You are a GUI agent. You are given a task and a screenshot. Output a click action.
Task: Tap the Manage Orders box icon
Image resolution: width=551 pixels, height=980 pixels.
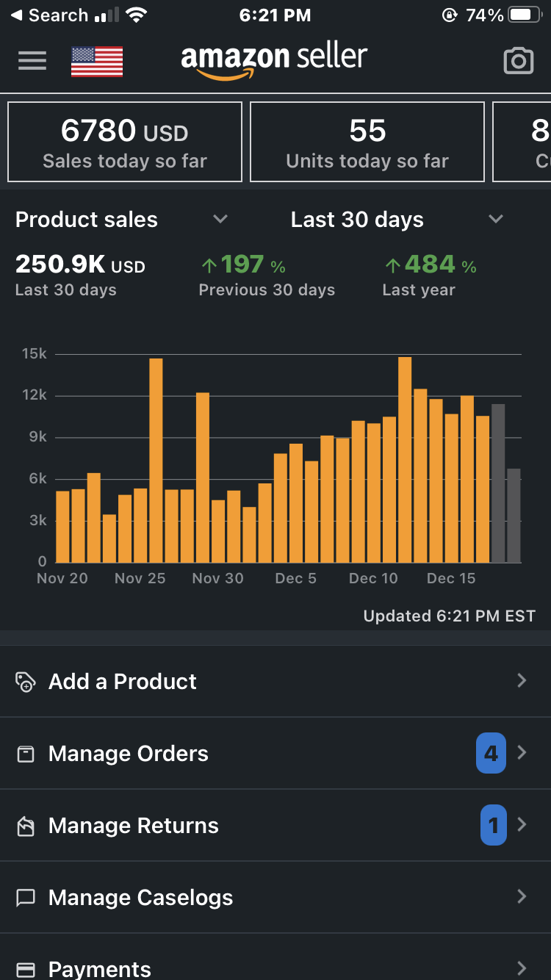coord(26,754)
